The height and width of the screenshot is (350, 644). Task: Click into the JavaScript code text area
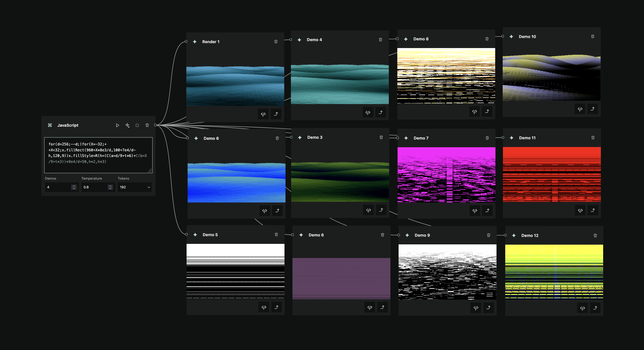(x=98, y=155)
